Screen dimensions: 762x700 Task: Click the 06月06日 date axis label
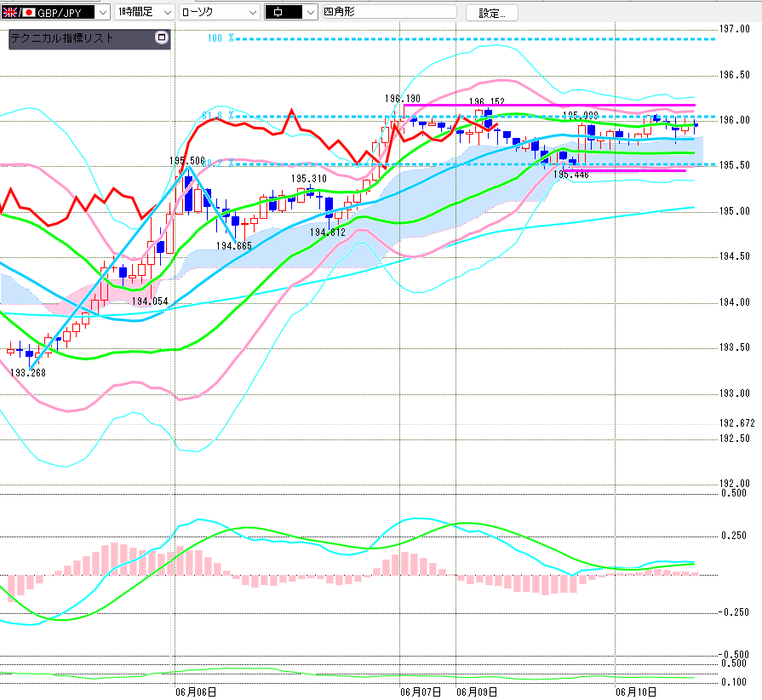[196, 691]
